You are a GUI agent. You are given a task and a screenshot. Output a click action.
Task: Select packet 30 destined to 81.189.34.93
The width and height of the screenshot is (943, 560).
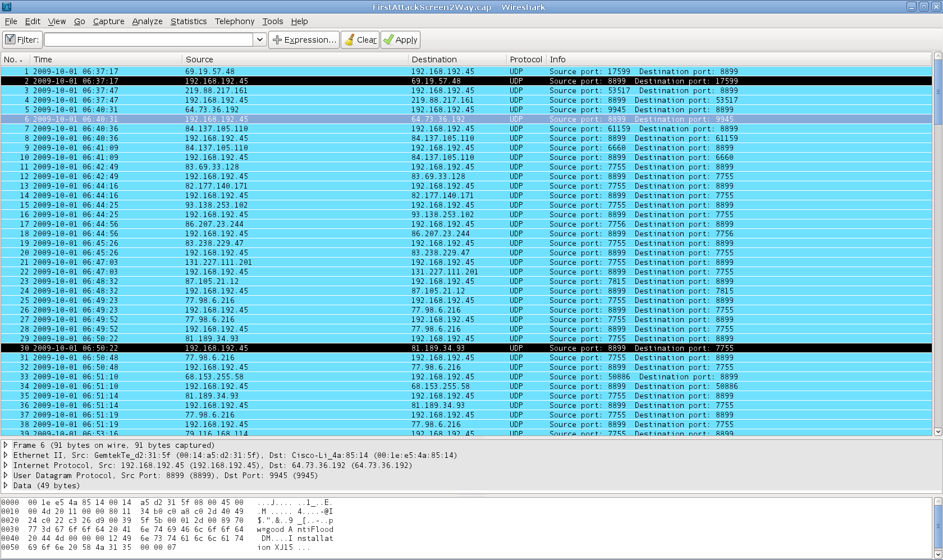tap(466, 348)
